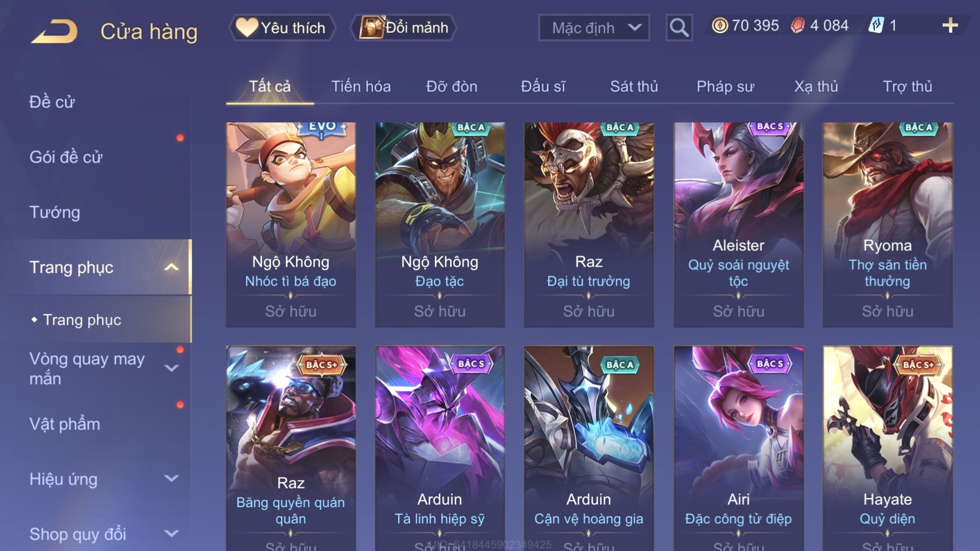Click the blue voucher ticket icon
Viewport: 980px width, 551px height.
877,25
